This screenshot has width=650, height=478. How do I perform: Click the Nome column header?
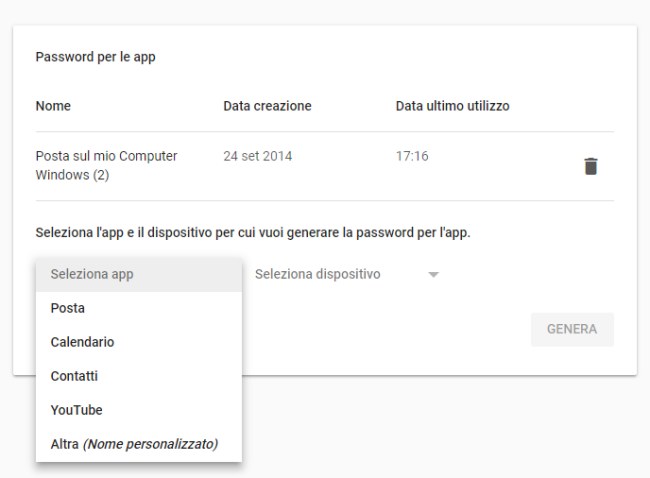[53, 106]
